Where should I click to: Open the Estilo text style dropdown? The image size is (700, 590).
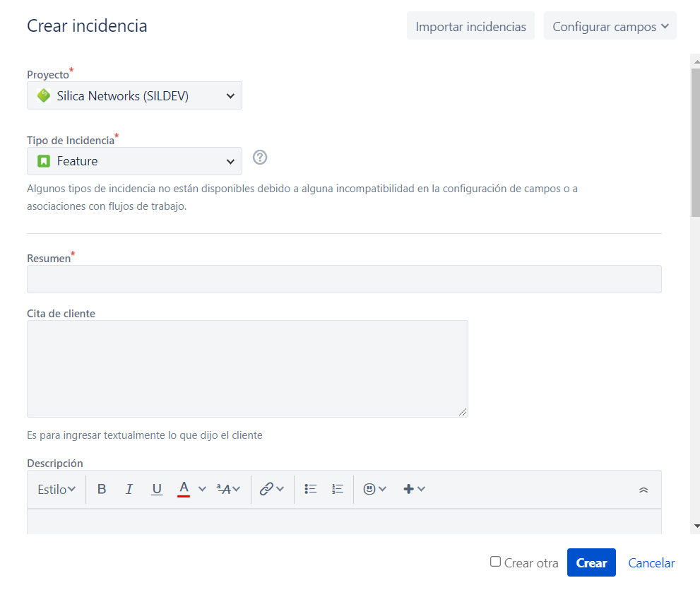pos(57,489)
